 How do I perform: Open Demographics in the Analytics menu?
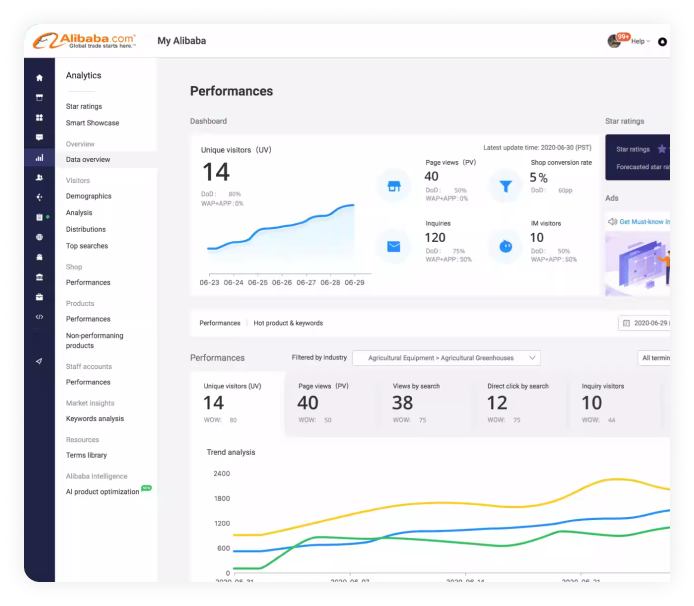coord(89,196)
